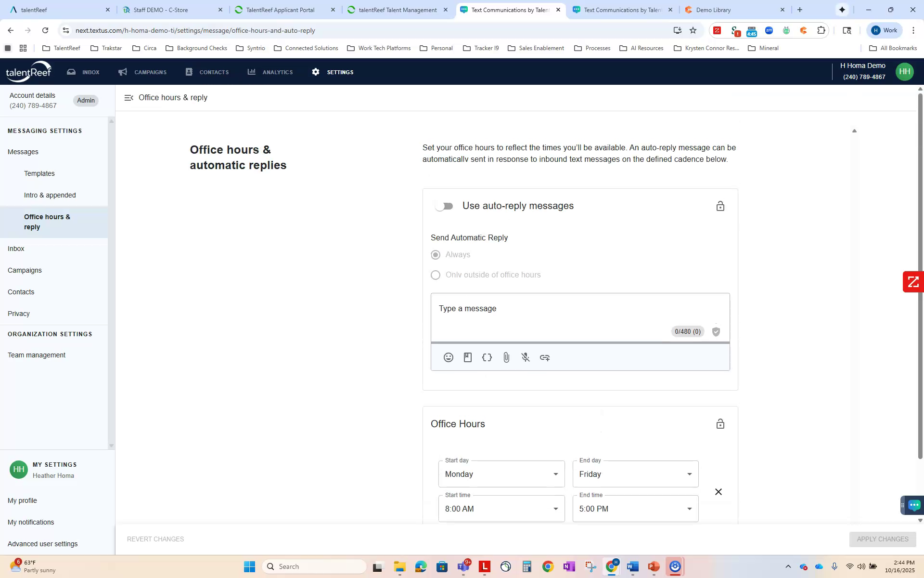Open the emoji picker in the message toolbar
This screenshot has height=578, width=924.
(x=448, y=357)
